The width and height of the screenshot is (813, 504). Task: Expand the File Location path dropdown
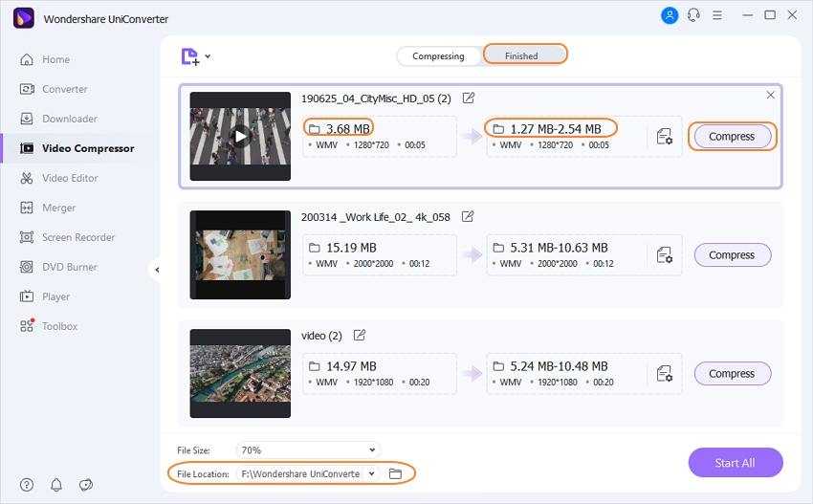[371, 473]
